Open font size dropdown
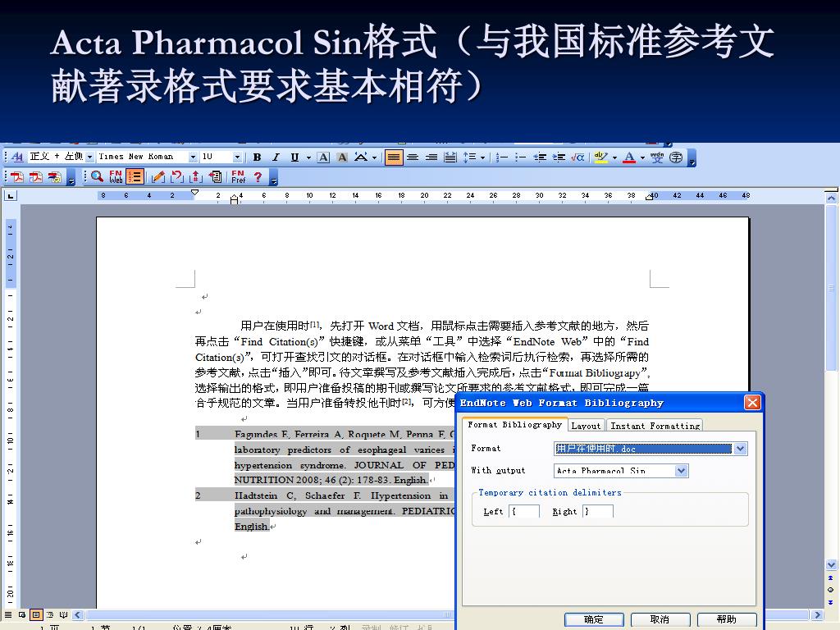Viewport: 840px width, 630px height. (237, 157)
